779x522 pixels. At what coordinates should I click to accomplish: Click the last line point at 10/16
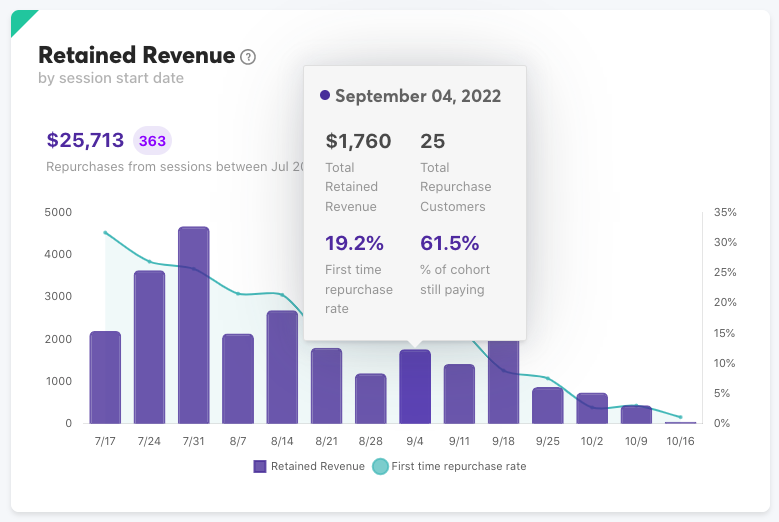pos(680,417)
